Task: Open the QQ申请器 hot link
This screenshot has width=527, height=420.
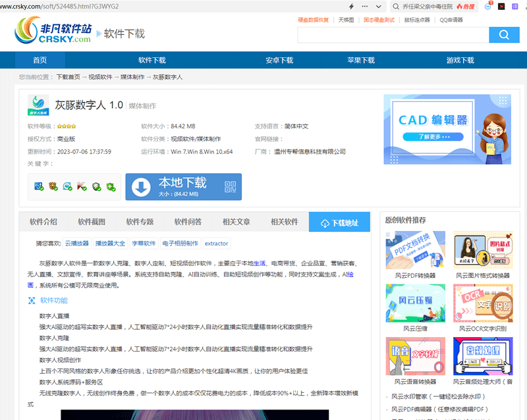Action: coord(451,20)
